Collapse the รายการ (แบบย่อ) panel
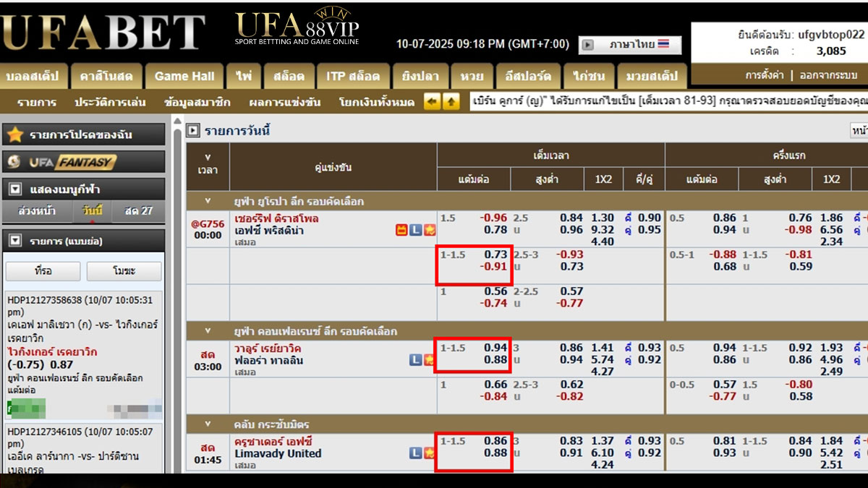This screenshot has width=868, height=488. tap(15, 241)
